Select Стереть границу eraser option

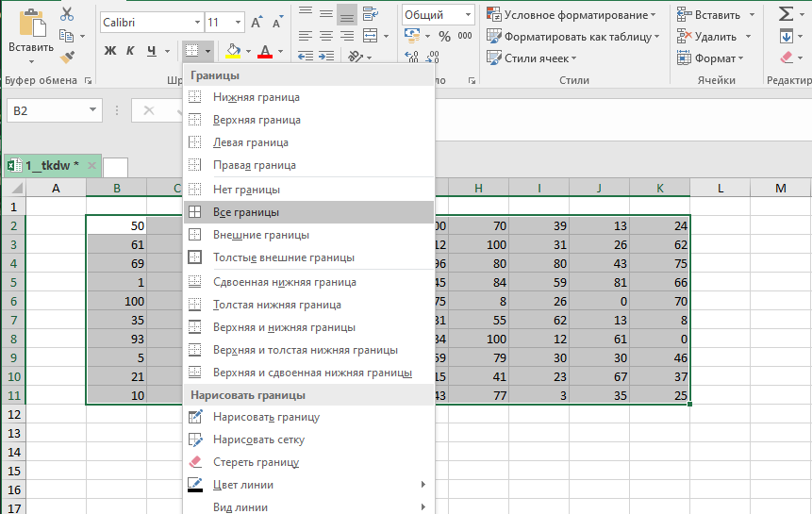tap(257, 462)
